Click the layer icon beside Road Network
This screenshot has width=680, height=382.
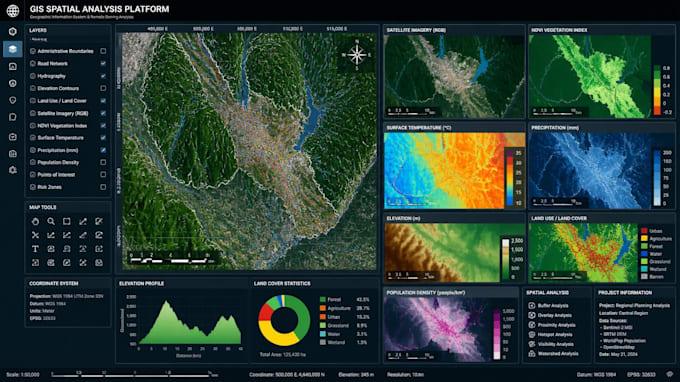pos(33,63)
